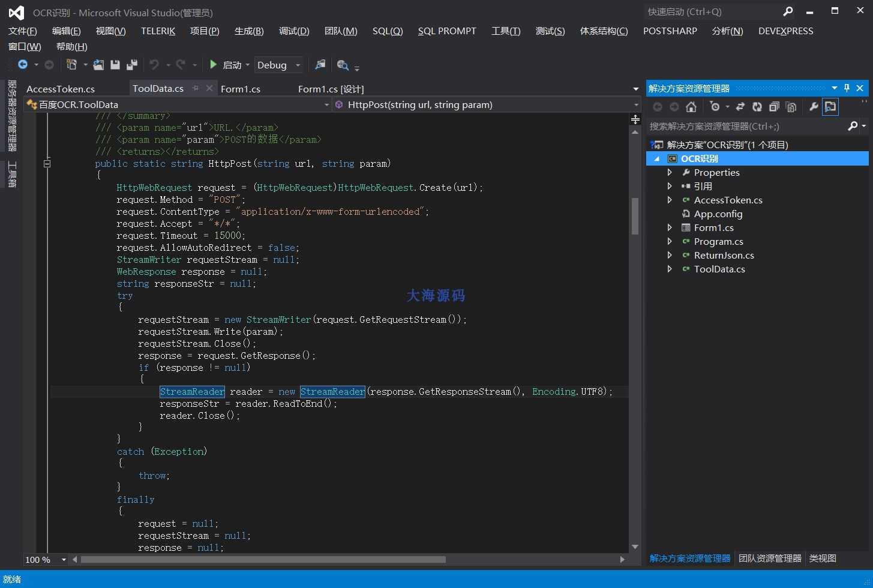Screen dimensions: 873x588
Task: Expand the AccessToken.cs tree node
Action: pos(670,200)
